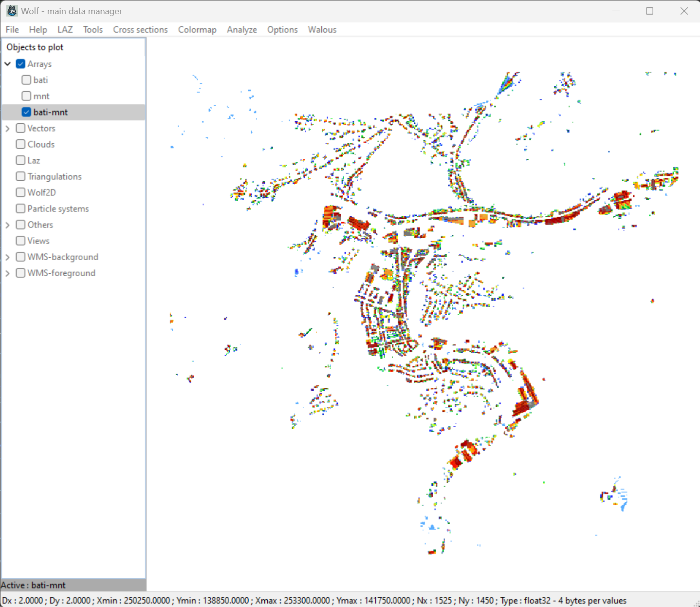This screenshot has width=700, height=607.
Task: Enable the bati array checkbox
Action: tap(27, 80)
